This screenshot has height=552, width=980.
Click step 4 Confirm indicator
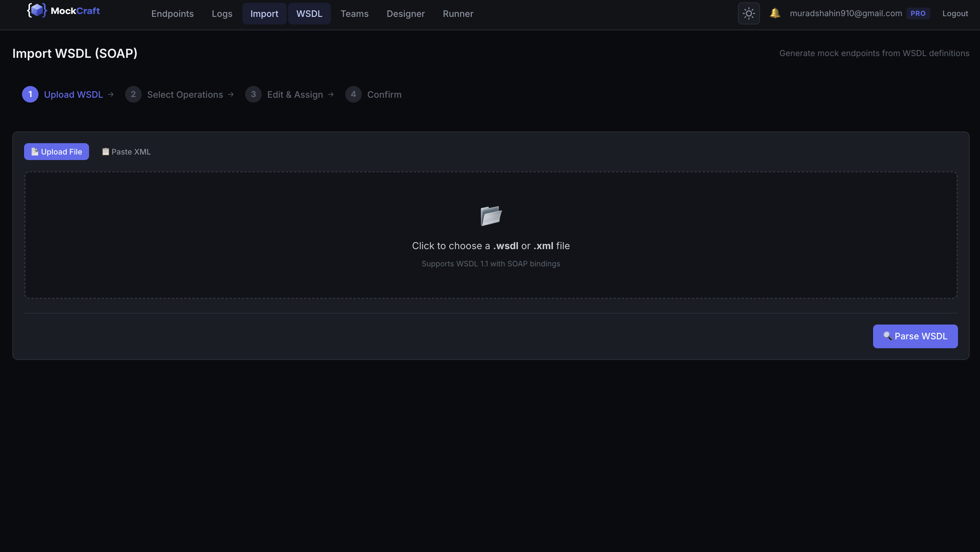point(353,94)
